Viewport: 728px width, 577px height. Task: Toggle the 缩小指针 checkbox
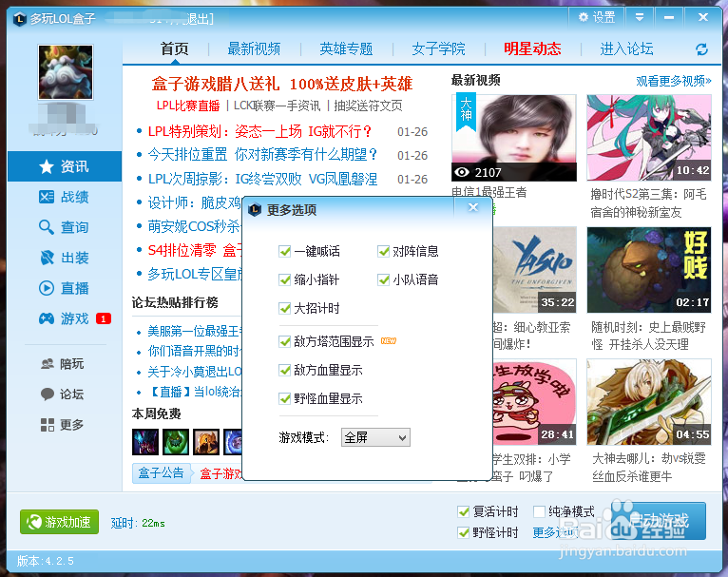pyautogui.click(x=284, y=279)
